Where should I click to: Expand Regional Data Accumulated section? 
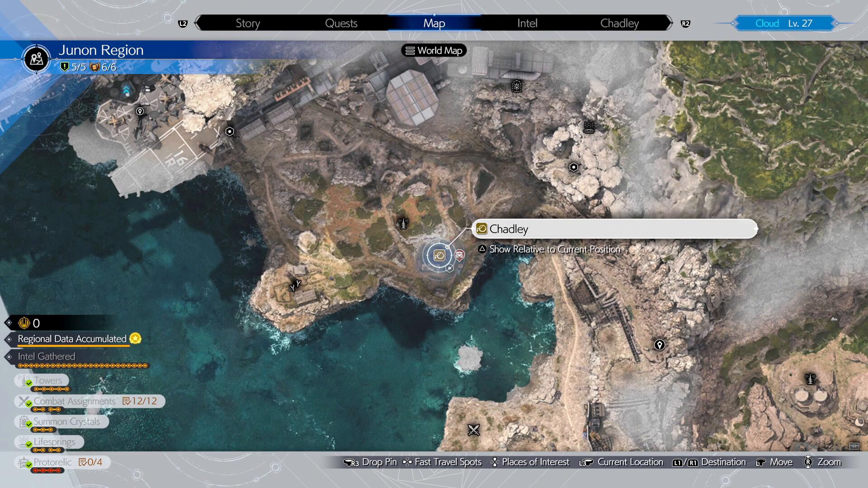72,339
